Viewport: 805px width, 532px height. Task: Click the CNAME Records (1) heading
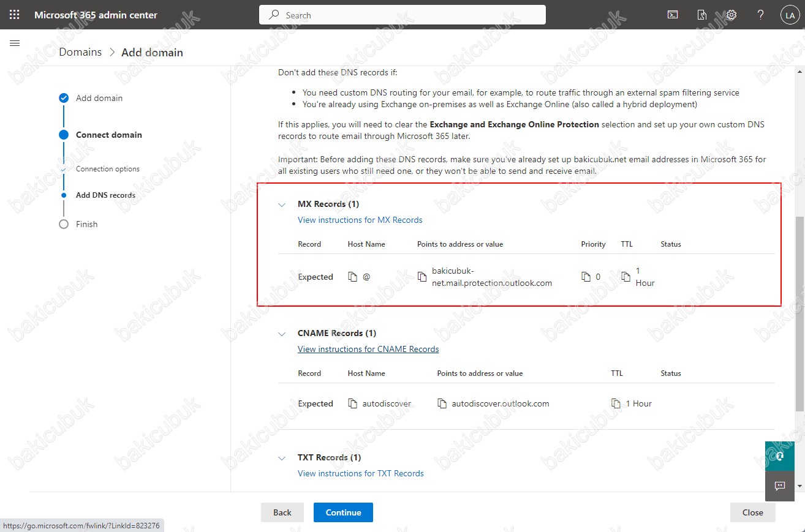click(337, 333)
